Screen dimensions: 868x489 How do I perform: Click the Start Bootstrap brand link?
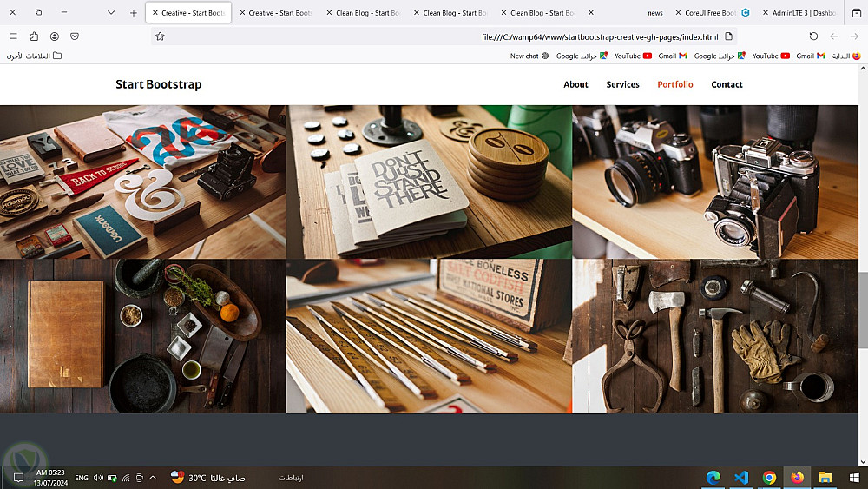point(158,84)
